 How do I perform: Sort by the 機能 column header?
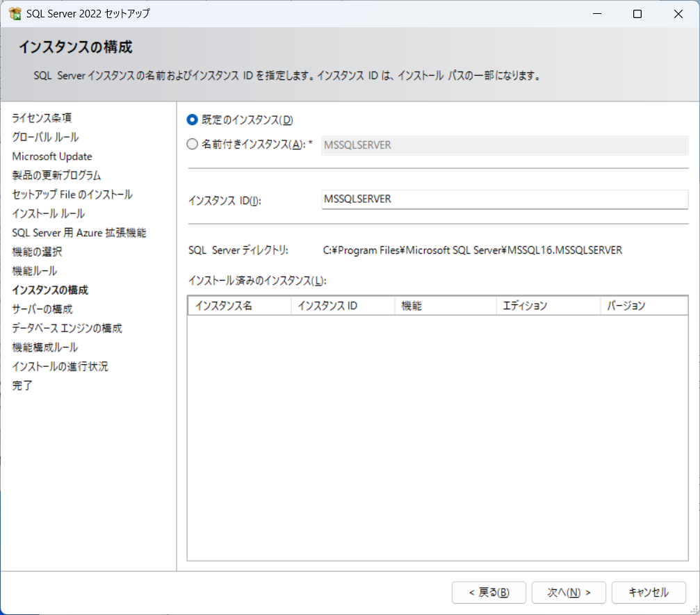pyautogui.click(x=445, y=306)
